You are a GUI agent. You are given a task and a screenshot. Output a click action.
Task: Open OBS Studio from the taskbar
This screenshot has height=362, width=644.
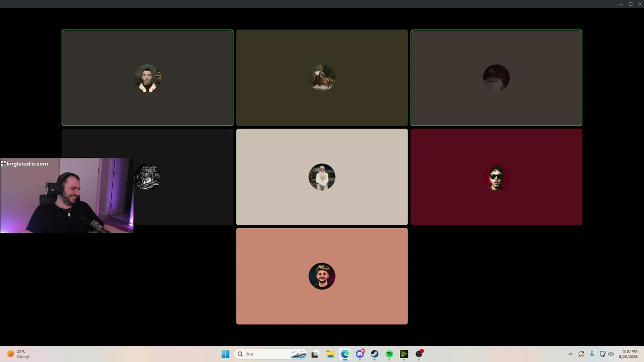419,354
